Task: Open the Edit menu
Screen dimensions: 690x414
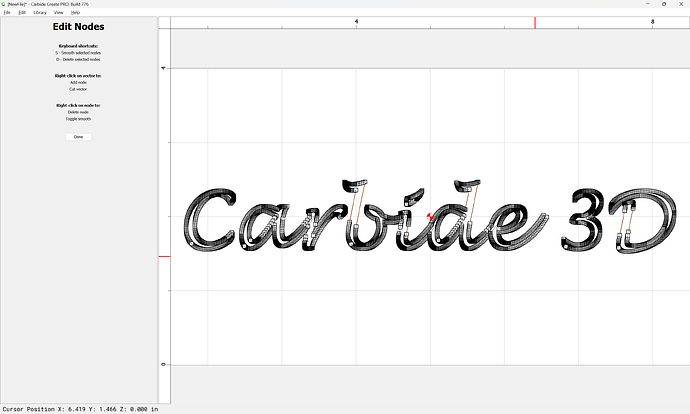Action: tap(22, 12)
